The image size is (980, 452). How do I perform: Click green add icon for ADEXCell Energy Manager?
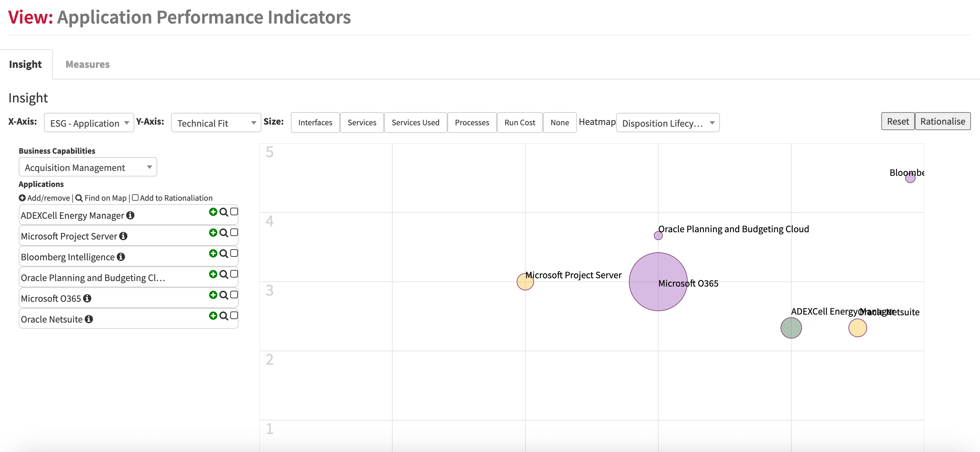[213, 212]
